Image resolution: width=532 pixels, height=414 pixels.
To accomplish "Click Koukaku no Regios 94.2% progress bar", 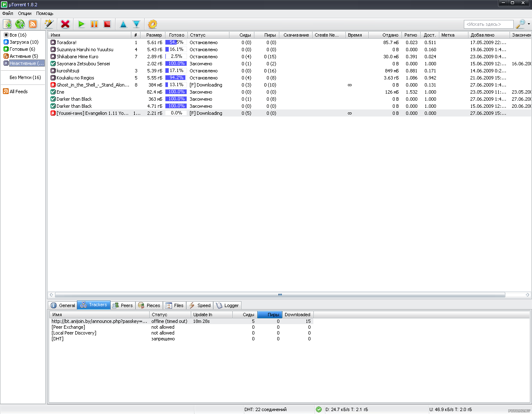I will (176, 78).
